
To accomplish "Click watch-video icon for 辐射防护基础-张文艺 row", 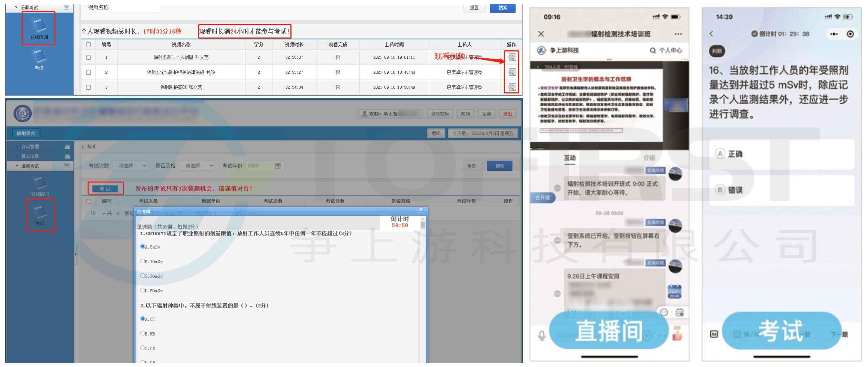I will tap(511, 87).
